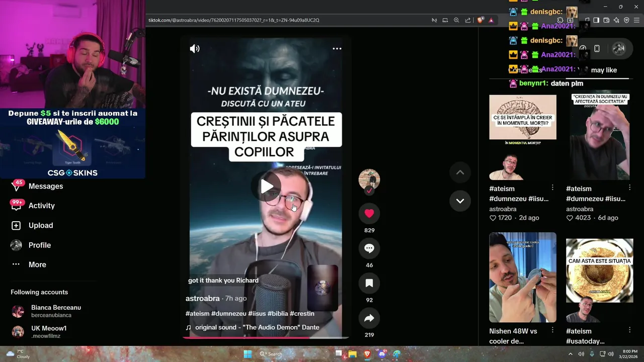Expand the More sidebar item
Image resolution: width=644 pixels, height=362 pixels.
pyautogui.click(x=37, y=264)
